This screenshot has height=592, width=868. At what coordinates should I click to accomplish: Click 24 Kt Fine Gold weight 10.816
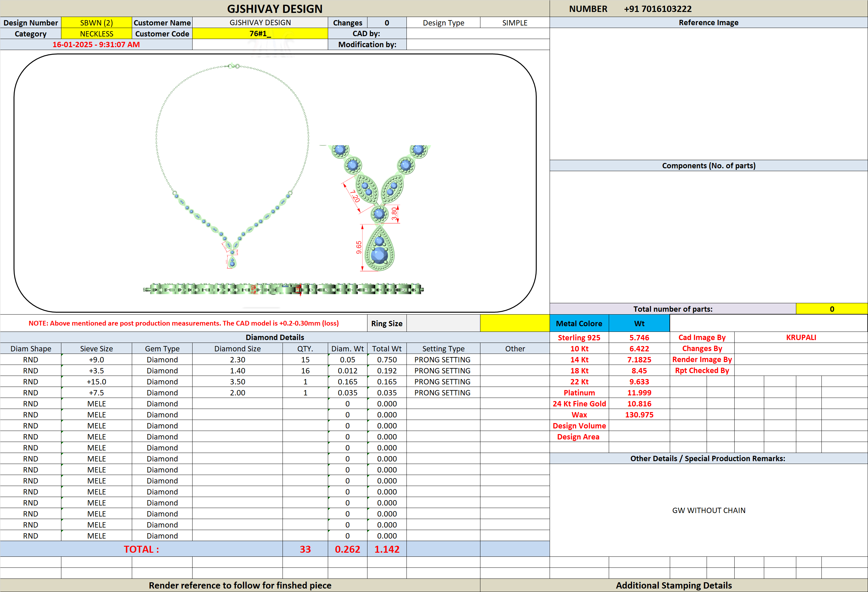(639, 403)
